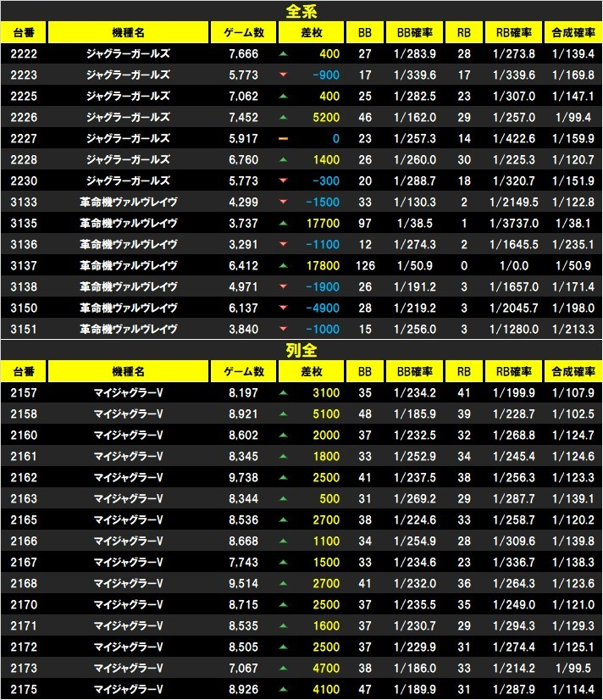The width and height of the screenshot is (603, 700).
Task: Click the red down arrow in row 2223
Action: [x=283, y=75]
